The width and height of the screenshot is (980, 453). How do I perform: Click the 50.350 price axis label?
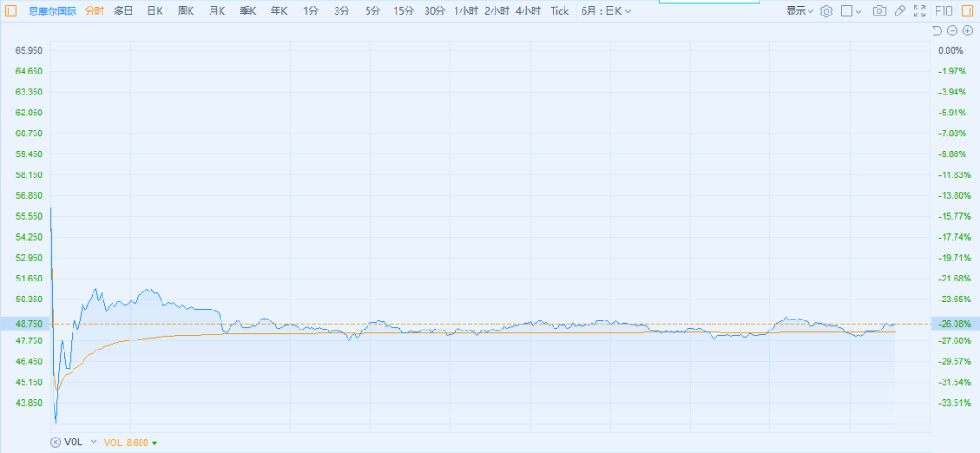tap(29, 299)
